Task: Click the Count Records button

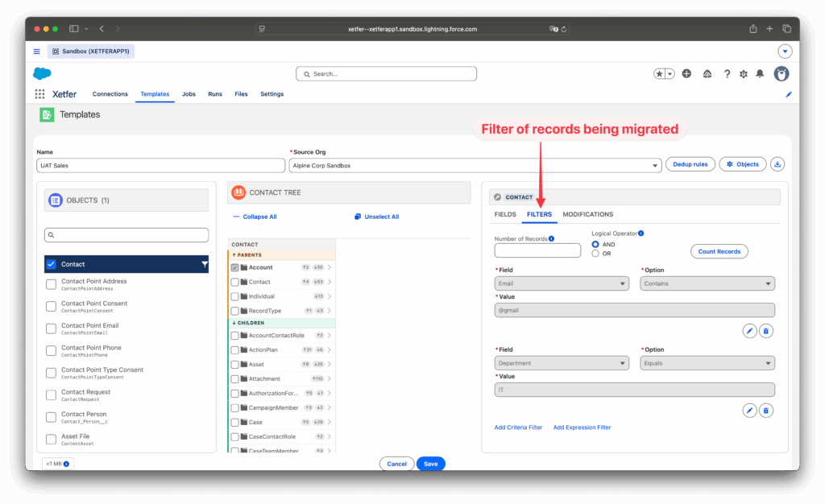Action: [x=719, y=252]
